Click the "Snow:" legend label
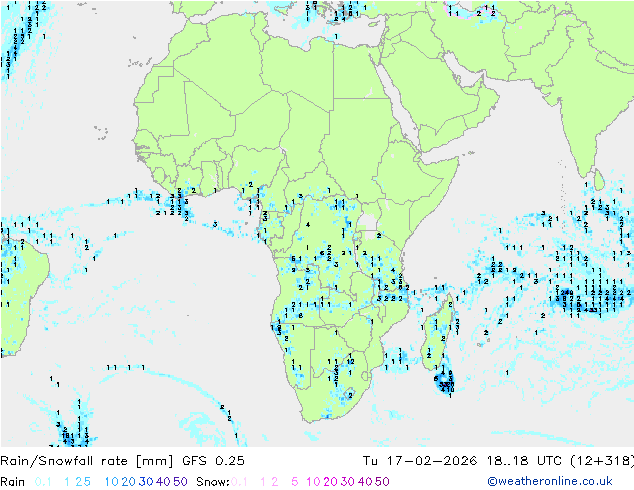The image size is (634, 490). (213, 482)
